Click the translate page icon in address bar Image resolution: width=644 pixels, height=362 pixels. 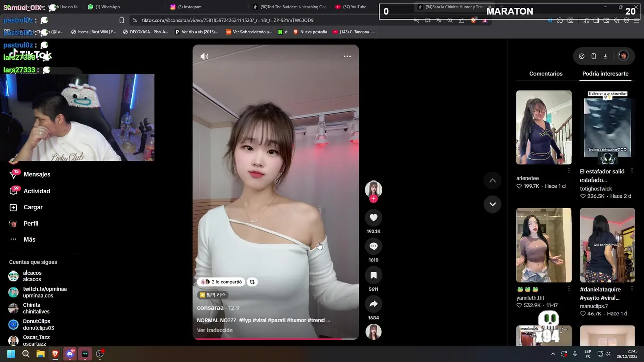pos(439,20)
